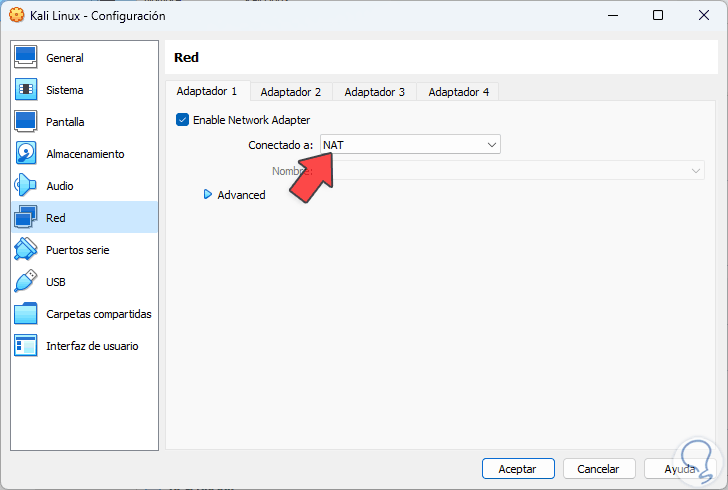Viewport: 728px width, 490px height.
Task: Select Pantalla label in sidebar
Action: click(65, 122)
